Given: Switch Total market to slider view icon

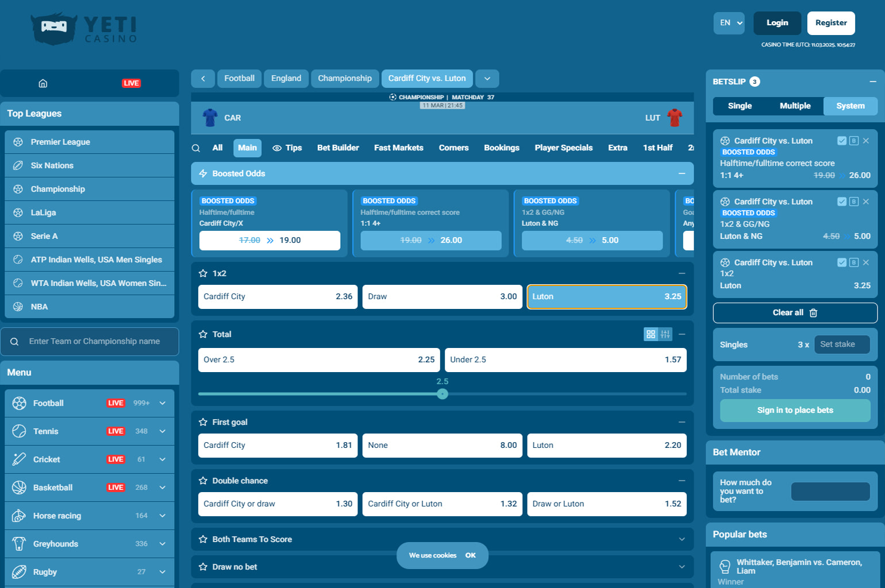Looking at the screenshot, I should [665, 334].
